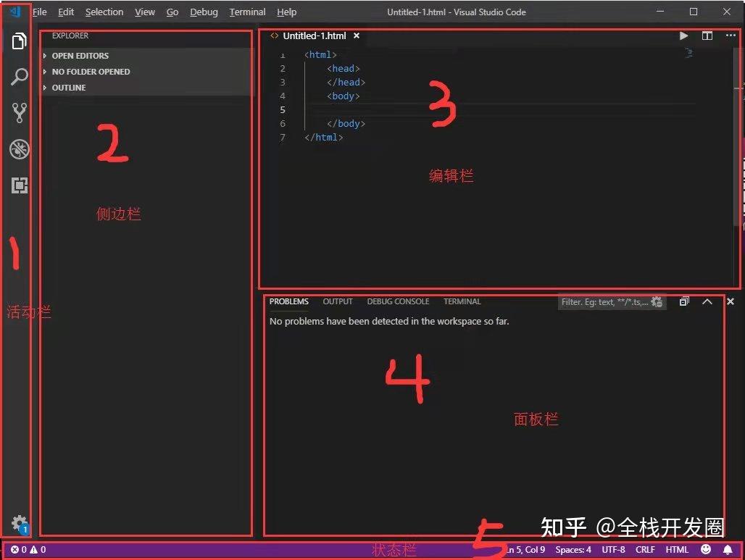Click the Open in Browser play icon
This screenshot has height=560, width=745.
tap(683, 35)
